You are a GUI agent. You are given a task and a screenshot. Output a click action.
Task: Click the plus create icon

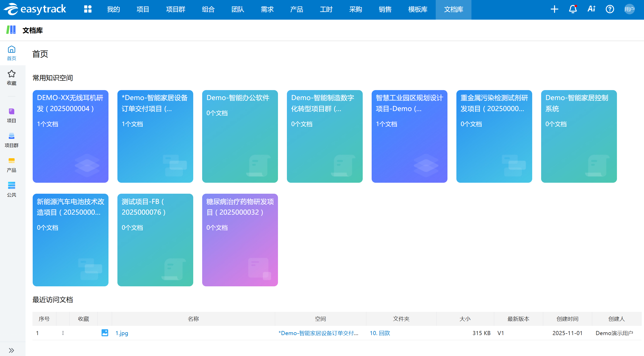pos(554,9)
